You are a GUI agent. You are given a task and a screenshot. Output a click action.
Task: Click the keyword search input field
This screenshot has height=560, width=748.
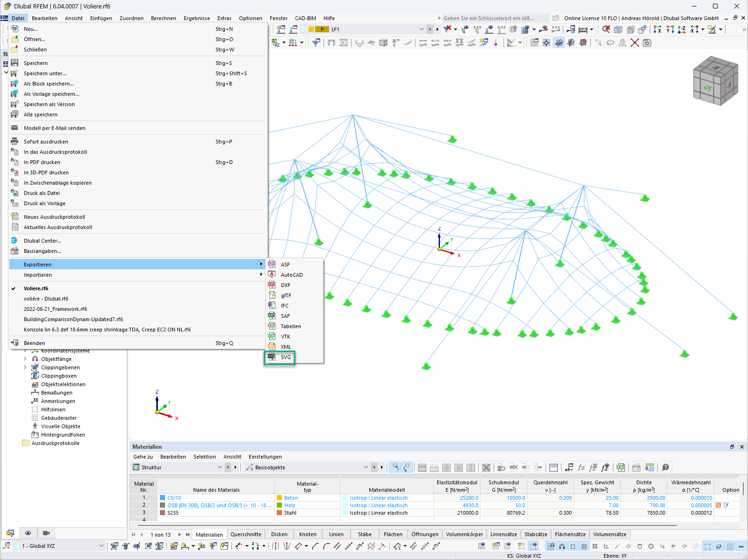tap(495, 18)
